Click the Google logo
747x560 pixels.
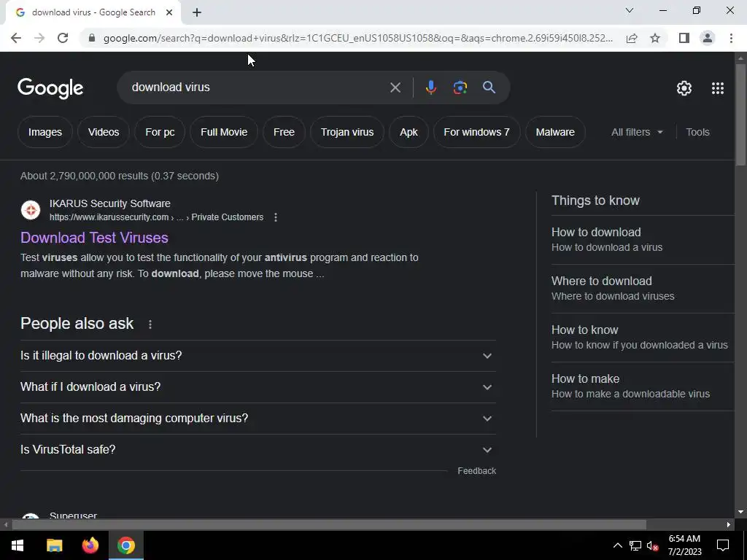(50, 88)
